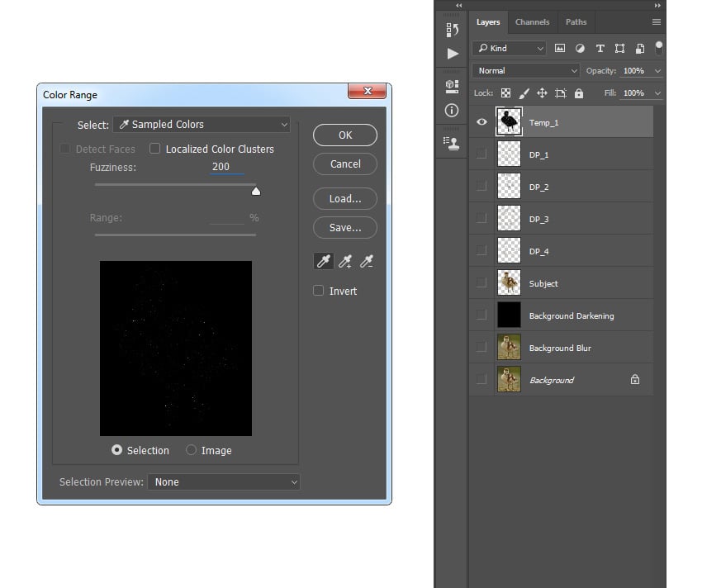Choose the Image preview radio button

192,450
